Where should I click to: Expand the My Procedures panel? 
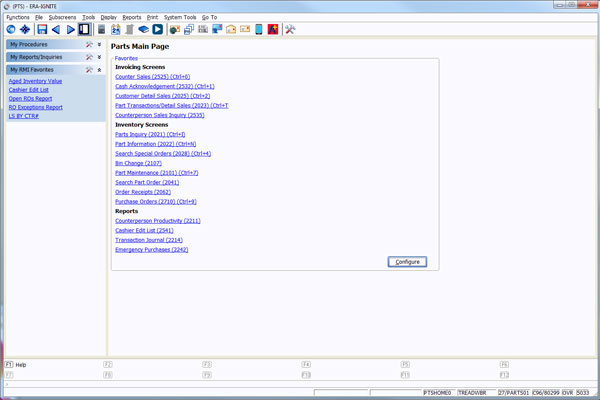(x=99, y=45)
